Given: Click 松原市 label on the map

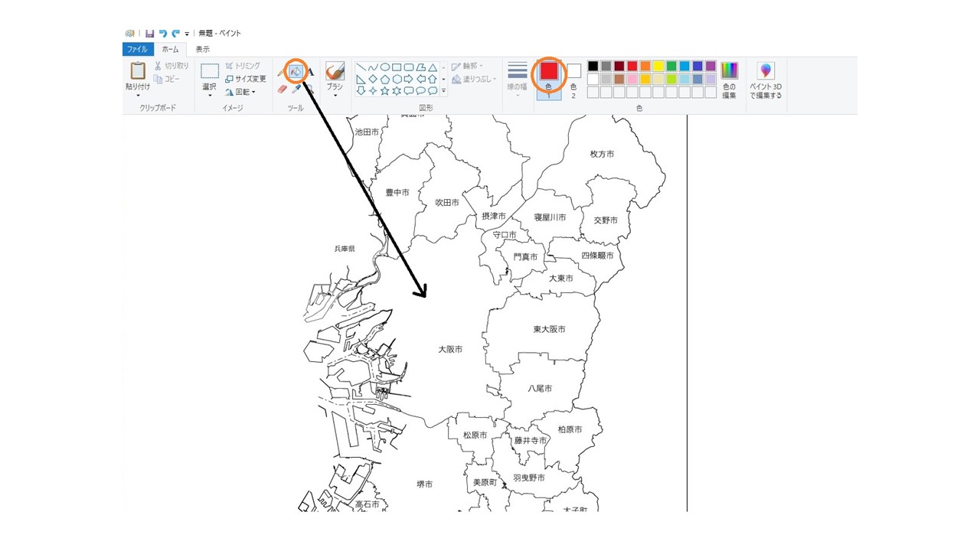Looking at the screenshot, I should (x=475, y=435).
